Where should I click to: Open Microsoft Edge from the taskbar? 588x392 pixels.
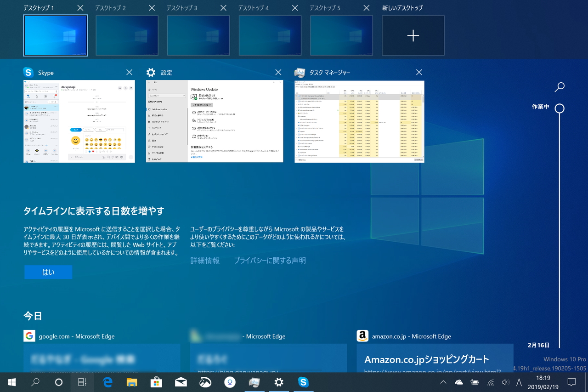click(107, 382)
